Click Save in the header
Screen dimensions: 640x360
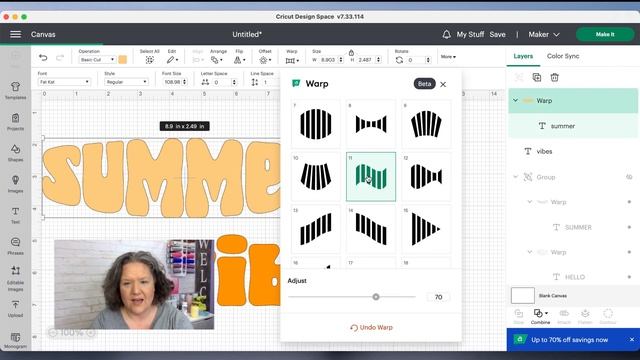498,35
